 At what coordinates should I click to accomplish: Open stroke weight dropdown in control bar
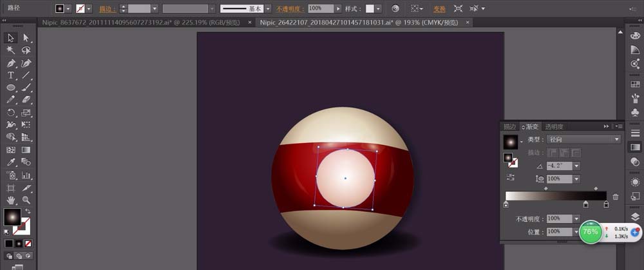coord(155,8)
